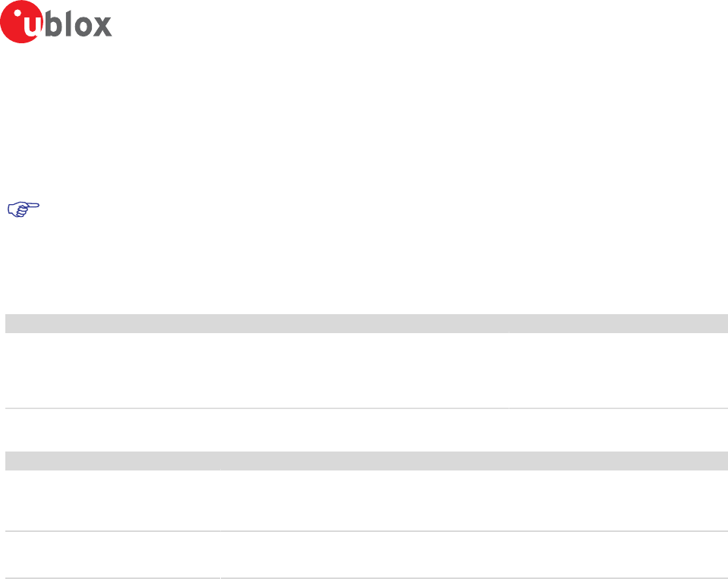Click the first body row of the lower table

(367, 500)
